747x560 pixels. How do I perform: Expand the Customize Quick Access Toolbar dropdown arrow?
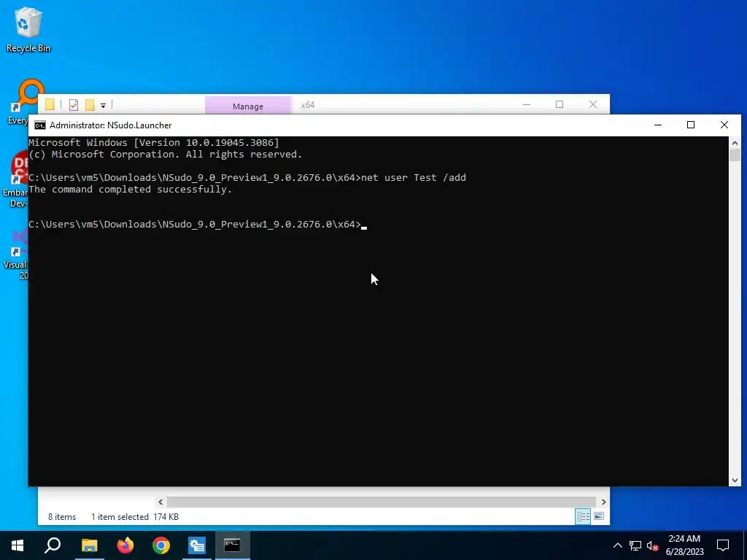pos(103,105)
